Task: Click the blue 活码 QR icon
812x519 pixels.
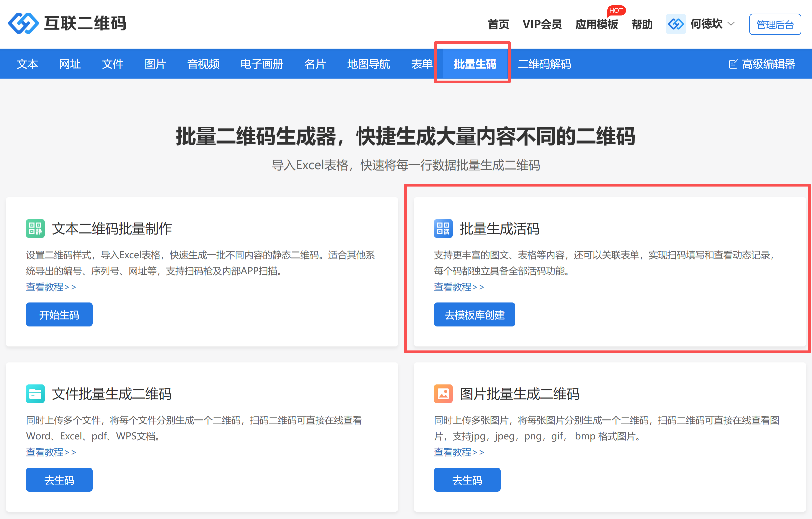Action: (x=443, y=229)
